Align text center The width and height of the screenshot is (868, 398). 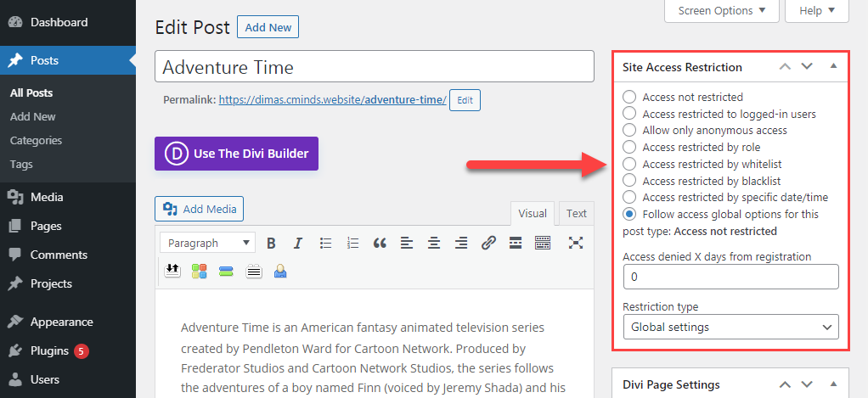click(x=434, y=243)
